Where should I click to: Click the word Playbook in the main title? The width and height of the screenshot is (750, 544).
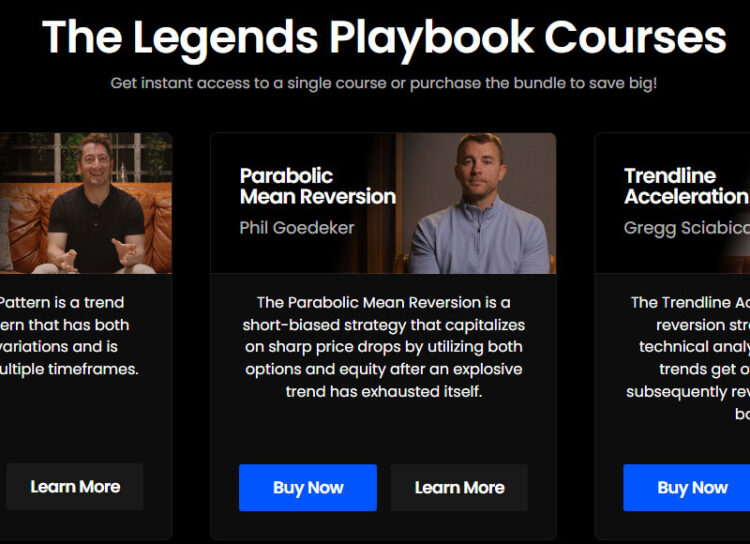(x=431, y=39)
